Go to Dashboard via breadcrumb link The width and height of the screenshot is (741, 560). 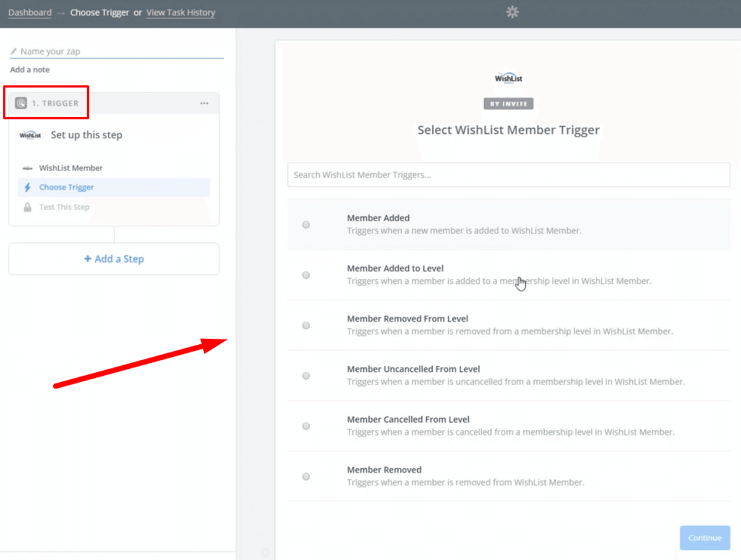tap(29, 13)
